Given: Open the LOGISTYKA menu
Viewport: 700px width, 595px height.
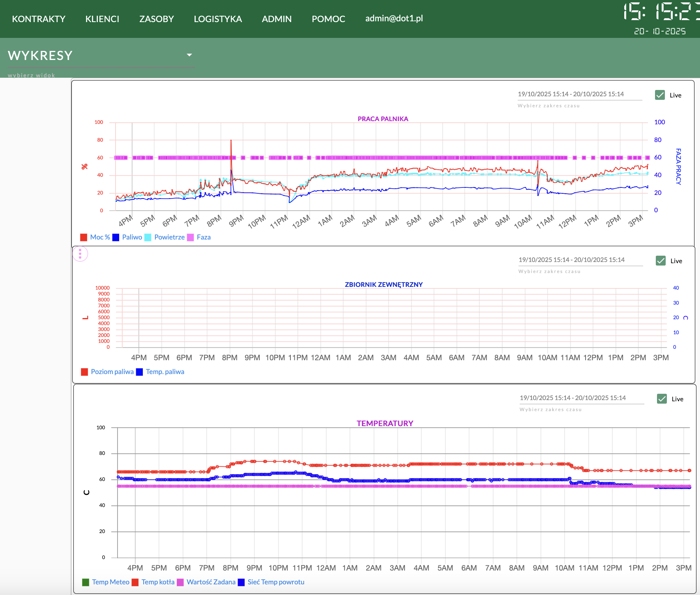Looking at the screenshot, I should pyautogui.click(x=218, y=19).
